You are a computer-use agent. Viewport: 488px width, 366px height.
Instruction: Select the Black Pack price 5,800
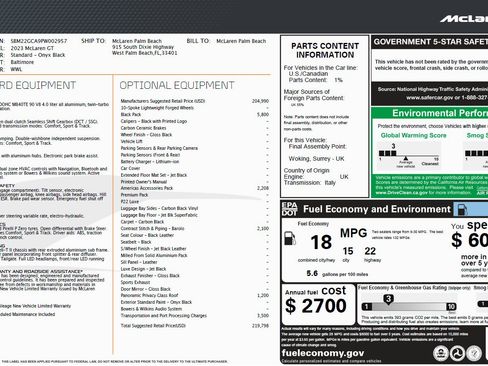263,114
